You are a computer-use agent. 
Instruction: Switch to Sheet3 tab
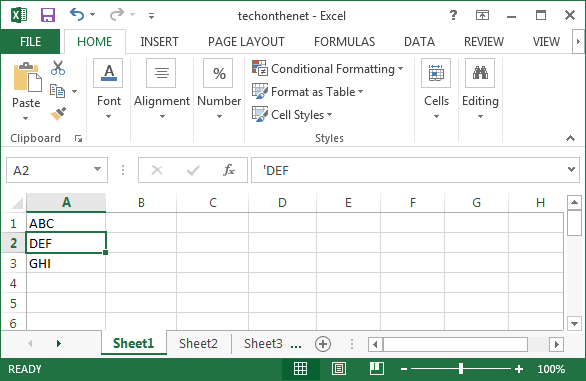263,343
